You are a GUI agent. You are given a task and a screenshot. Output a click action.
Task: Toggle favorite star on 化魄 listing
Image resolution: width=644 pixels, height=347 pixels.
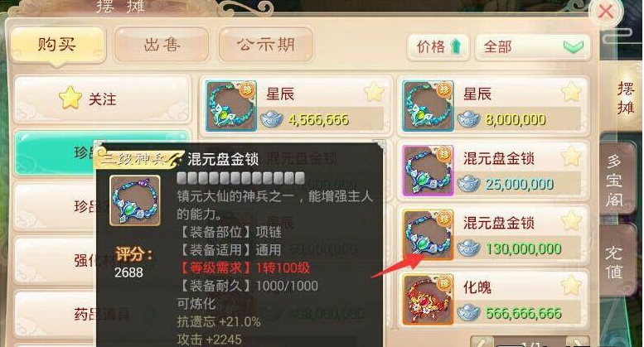(571, 286)
